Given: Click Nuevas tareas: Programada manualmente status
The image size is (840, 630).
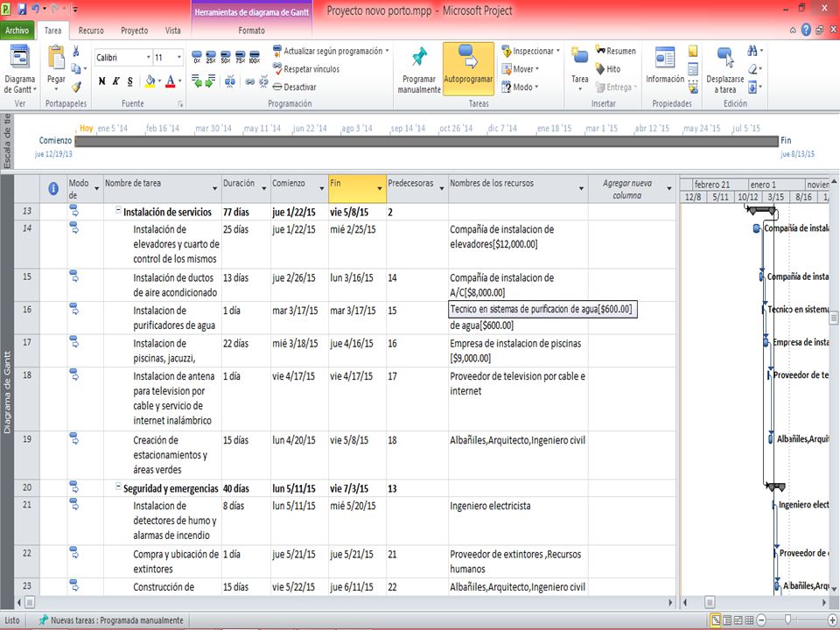Looking at the screenshot, I should 111,620.
